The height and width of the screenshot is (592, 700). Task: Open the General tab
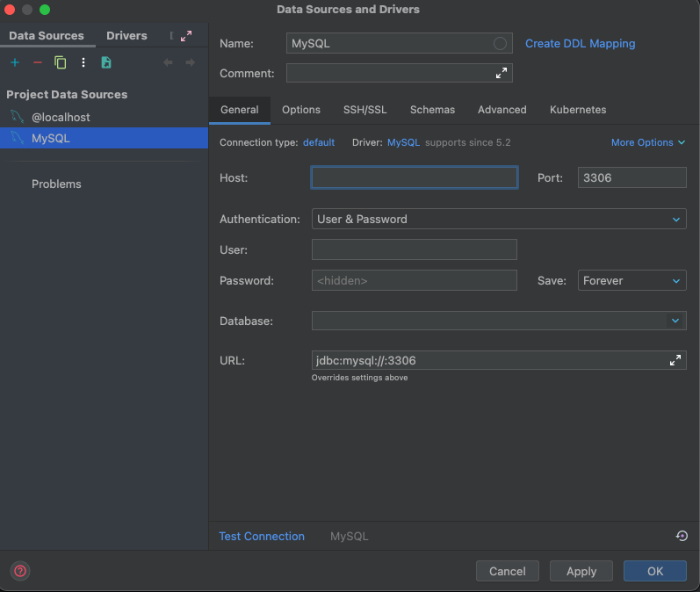pos(239,110)
